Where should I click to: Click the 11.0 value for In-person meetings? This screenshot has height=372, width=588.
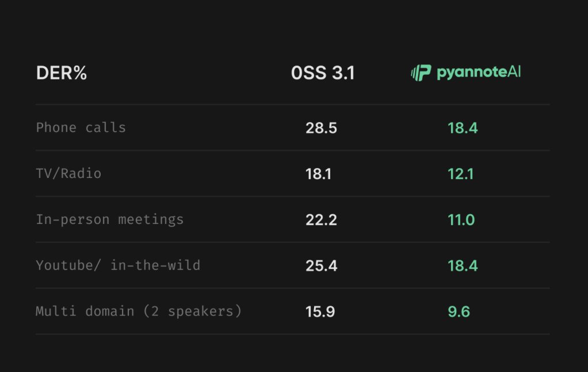tap(461, 220)
